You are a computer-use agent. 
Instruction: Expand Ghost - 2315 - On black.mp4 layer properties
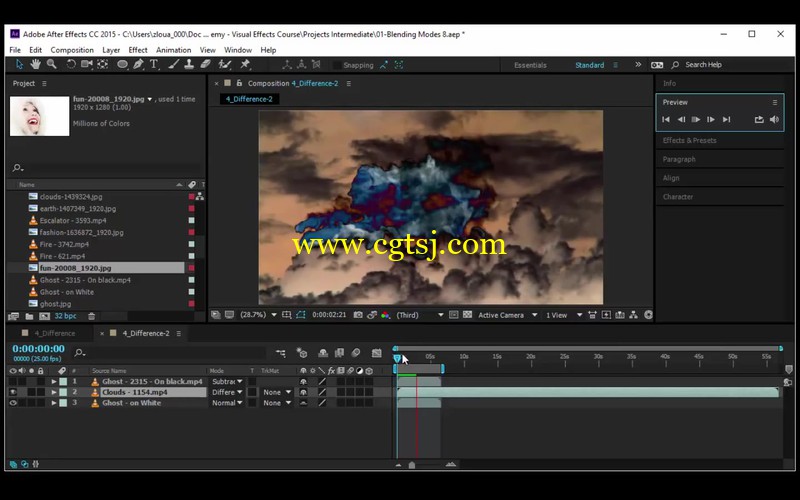point(54,382)
